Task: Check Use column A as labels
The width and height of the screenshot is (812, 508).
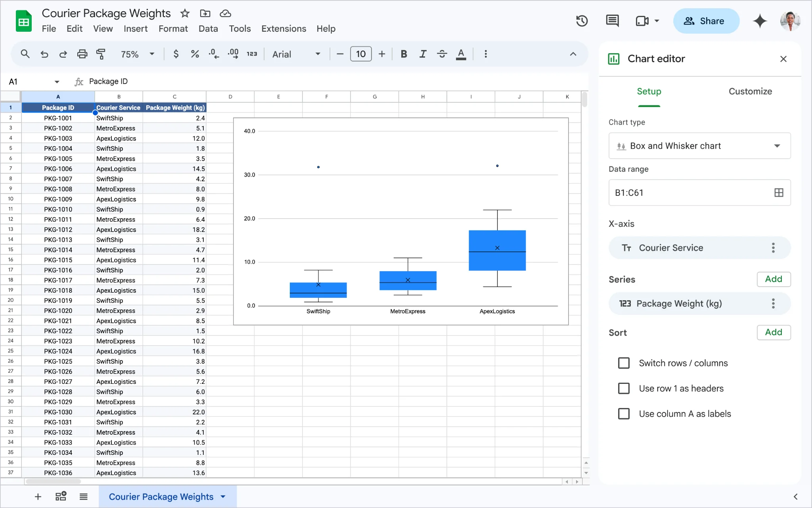Action: click(624, 414)
